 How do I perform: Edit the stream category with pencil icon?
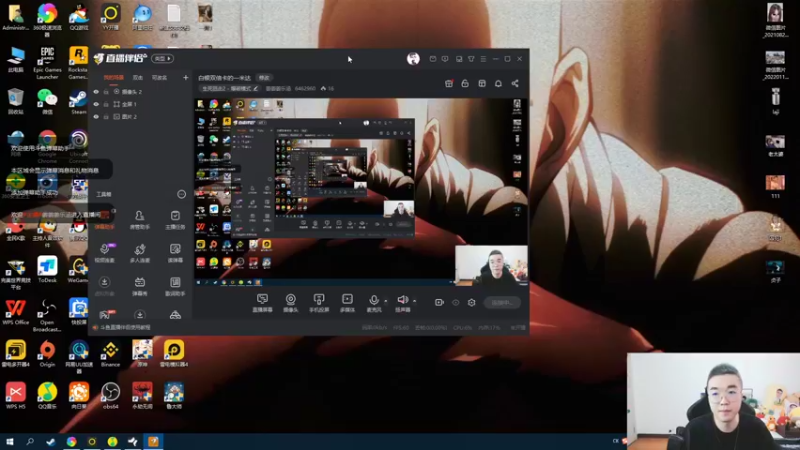(x=256, y=88)
